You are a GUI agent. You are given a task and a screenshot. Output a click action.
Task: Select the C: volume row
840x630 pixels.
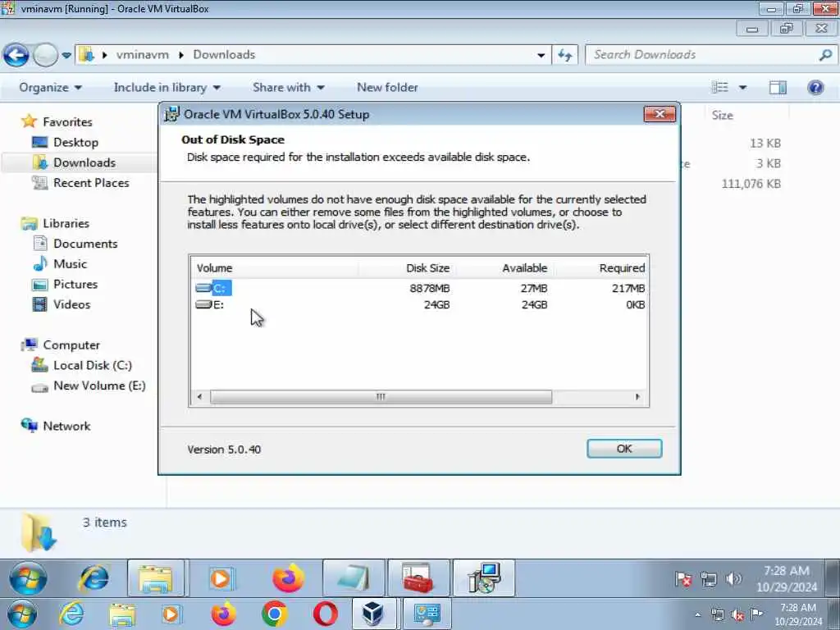pyautogui.click(x=419, y=288)
